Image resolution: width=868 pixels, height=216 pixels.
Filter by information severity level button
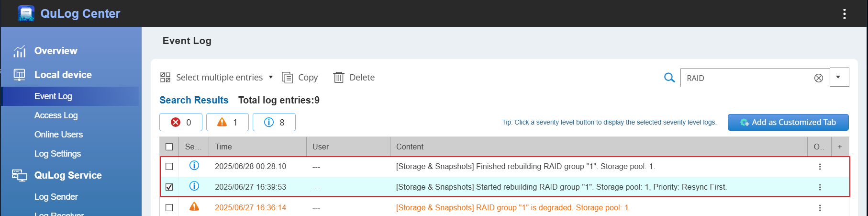pos(274,122)
